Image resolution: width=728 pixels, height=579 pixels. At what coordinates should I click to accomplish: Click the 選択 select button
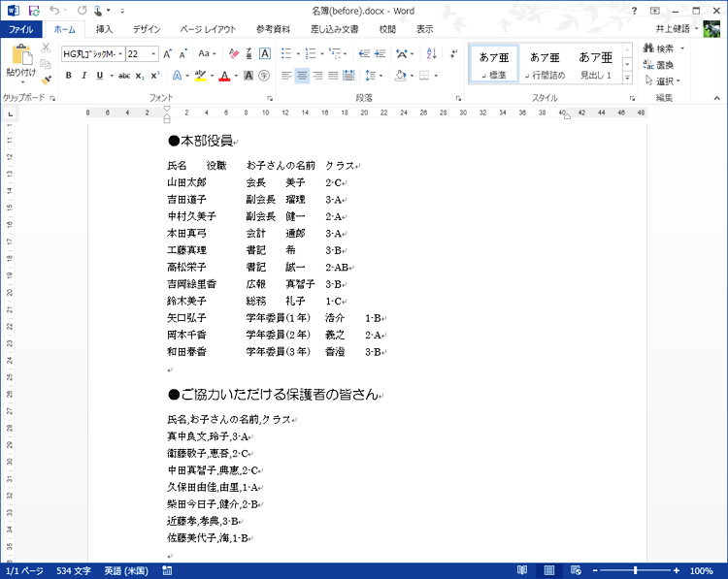[x=663, y=81]
